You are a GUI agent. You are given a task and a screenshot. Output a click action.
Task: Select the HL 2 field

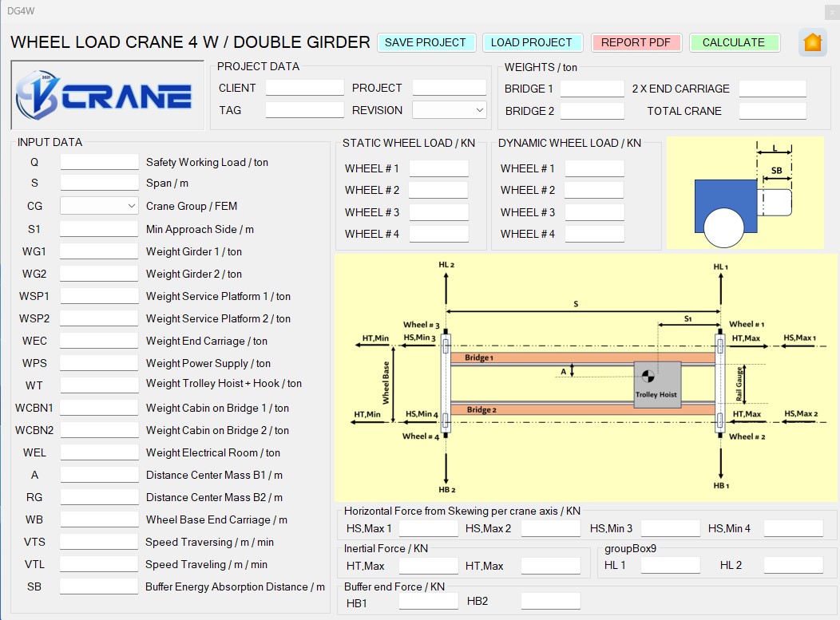pyautogui.click(x=794, y=565)
